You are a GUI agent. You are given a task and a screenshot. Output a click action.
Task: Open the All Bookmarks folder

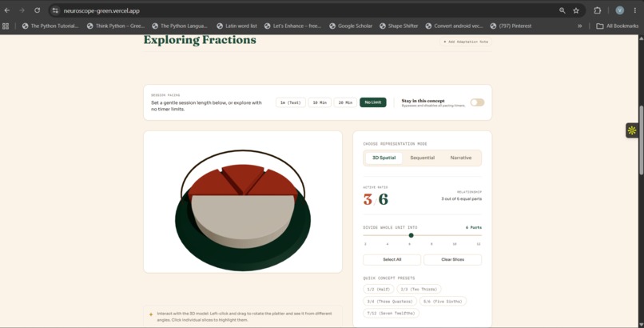618,26
